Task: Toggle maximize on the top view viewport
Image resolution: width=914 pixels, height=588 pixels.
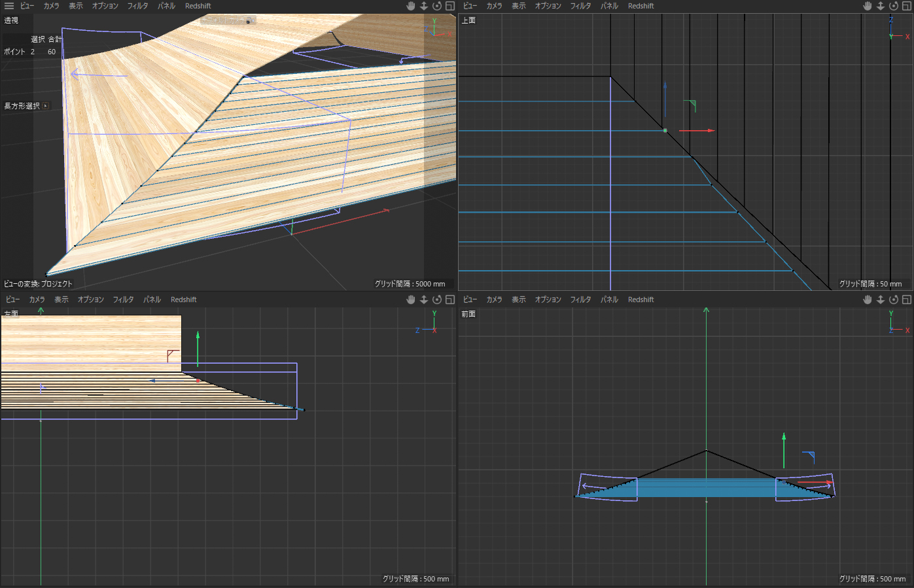Action: click(907, 6)
